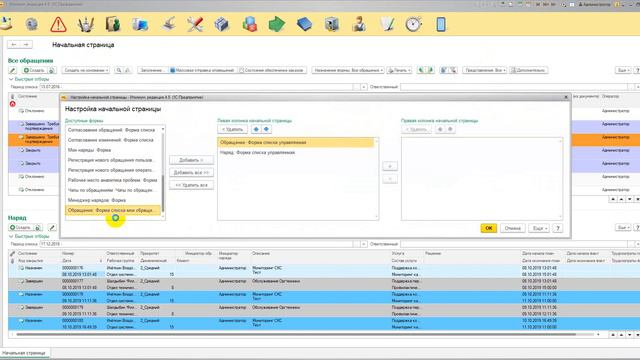Select Рабочее место аналитика проблем: Форма
640x360 pixels.
coord(113,180)
